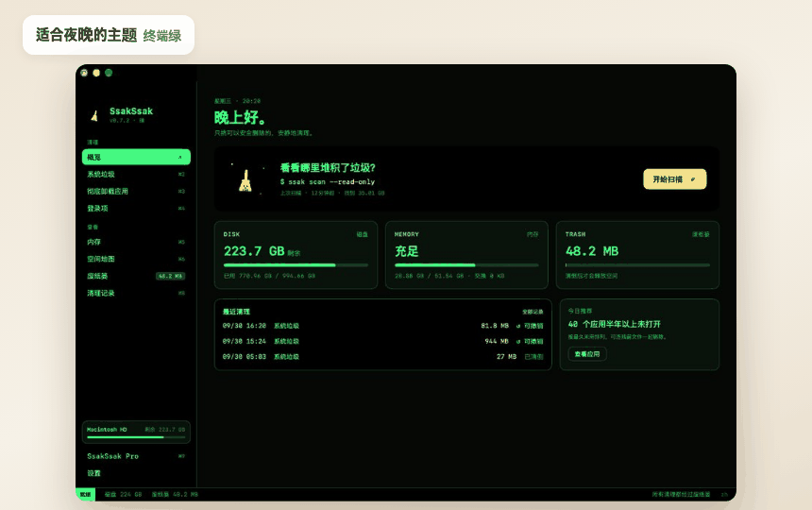This screenshot has height=510, width=812.
Task: Select the 09/30 05:03 cleanup row
Action: click(382, 357)
